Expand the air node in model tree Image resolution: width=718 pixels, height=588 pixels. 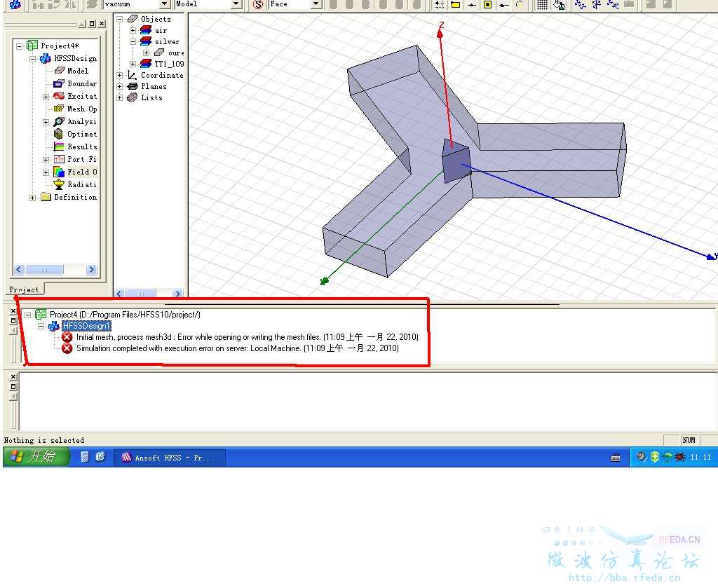133,31
